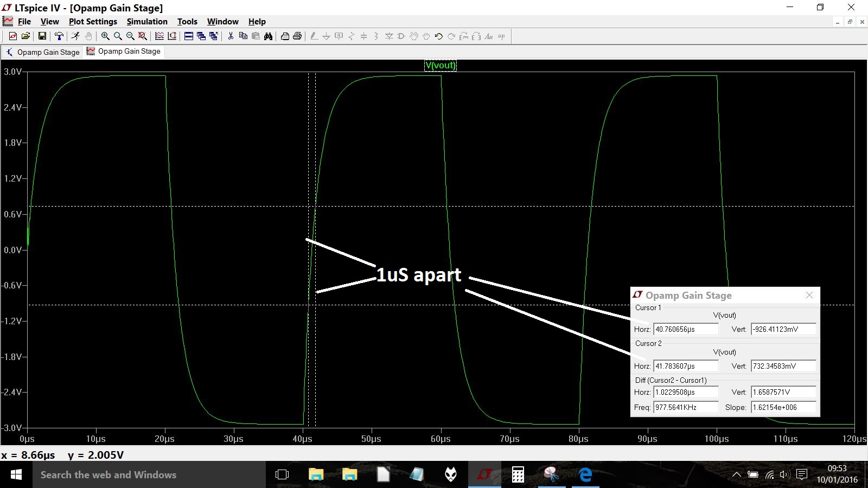Open the Simulation menu
This screenshot has width=868, height=488.
point(147,22)
